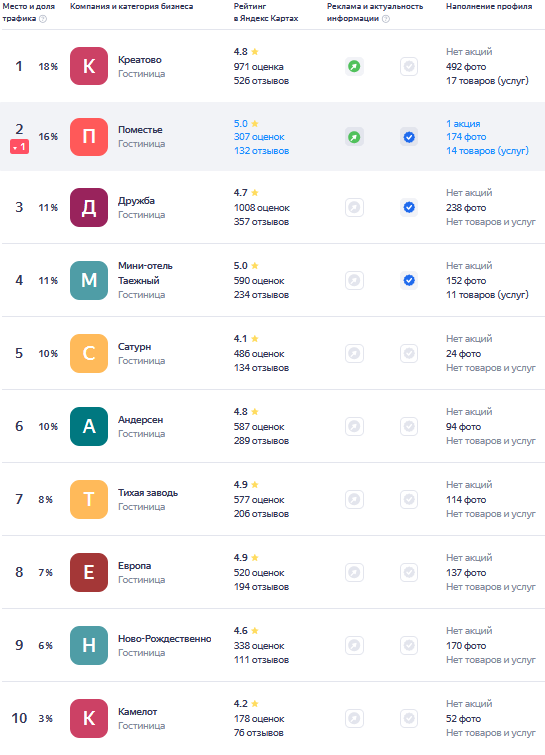Click the green advertising icon for Креатово
Screen dimensions: 545x755
(x=354, y=66)
